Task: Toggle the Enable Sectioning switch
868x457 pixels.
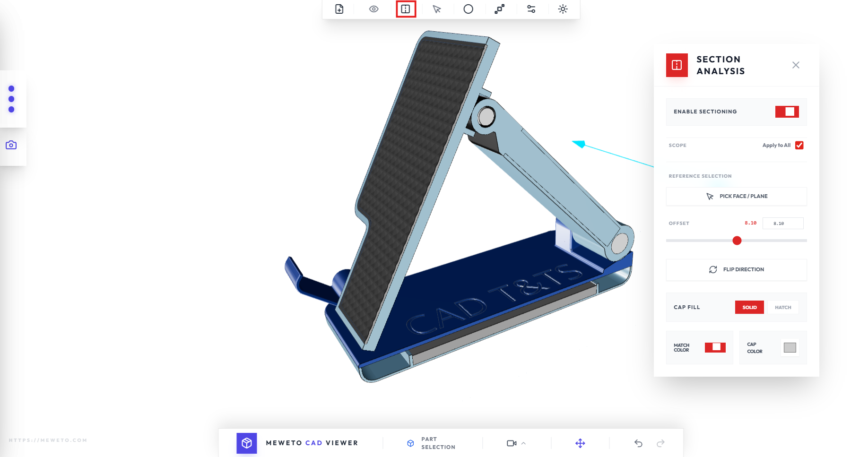Action: coord(787,112)
